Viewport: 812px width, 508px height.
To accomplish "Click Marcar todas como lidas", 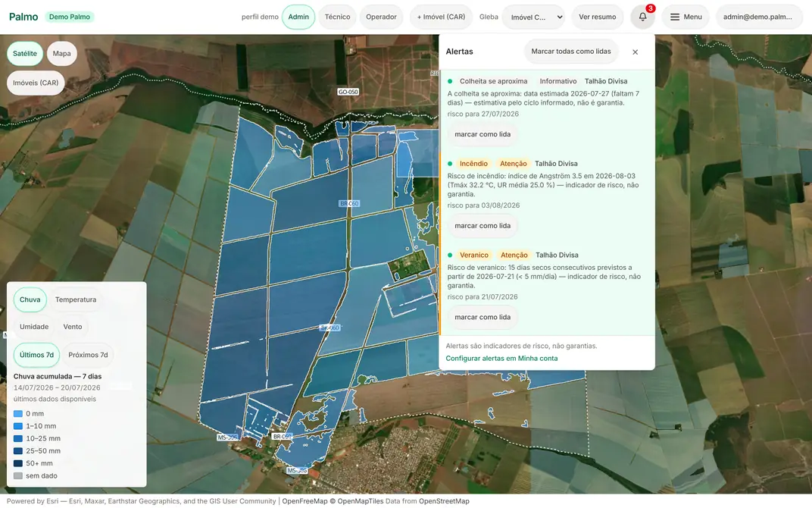I will point(570,52).
